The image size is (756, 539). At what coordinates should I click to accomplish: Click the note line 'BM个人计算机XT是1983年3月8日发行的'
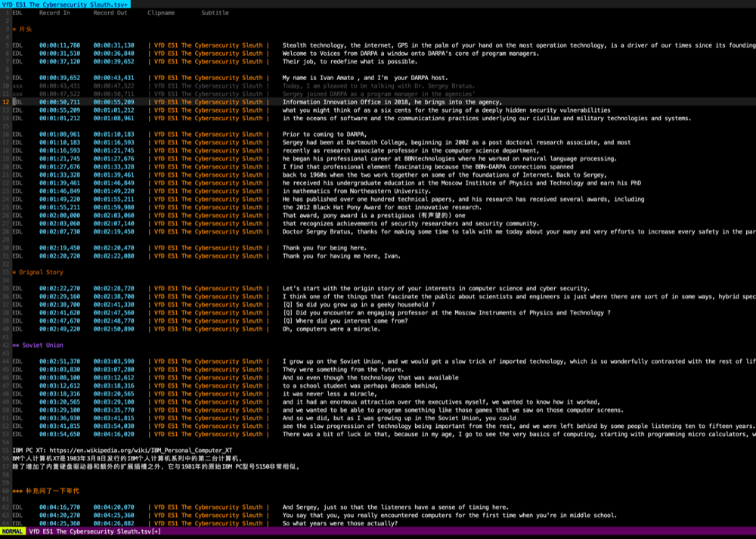tap(127, 459)
